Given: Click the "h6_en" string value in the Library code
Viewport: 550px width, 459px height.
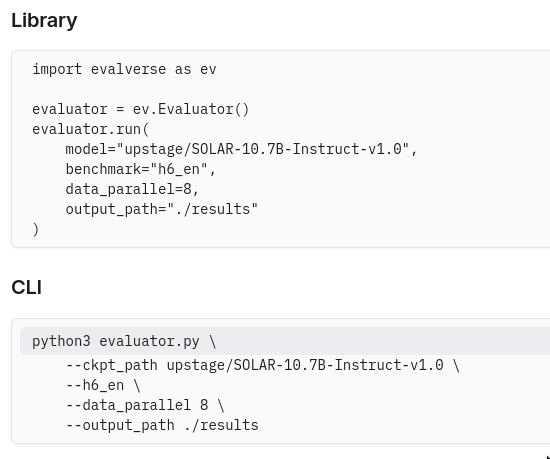Looking at the screenshot, I should pos(179,169).
